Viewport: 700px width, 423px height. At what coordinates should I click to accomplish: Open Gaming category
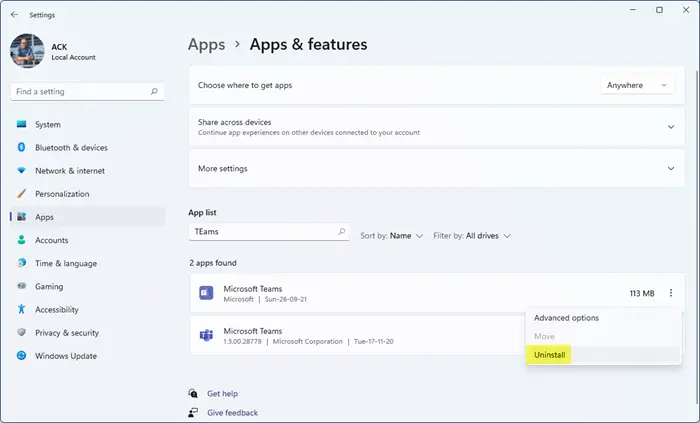coord(88,287)
